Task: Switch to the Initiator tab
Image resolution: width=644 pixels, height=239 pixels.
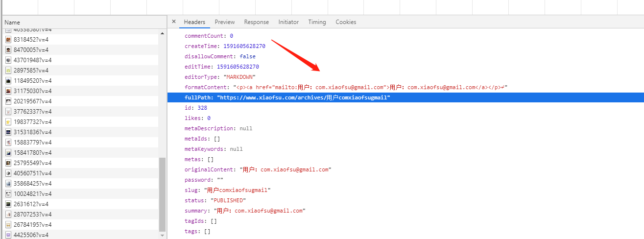Action: pos(288,22)
